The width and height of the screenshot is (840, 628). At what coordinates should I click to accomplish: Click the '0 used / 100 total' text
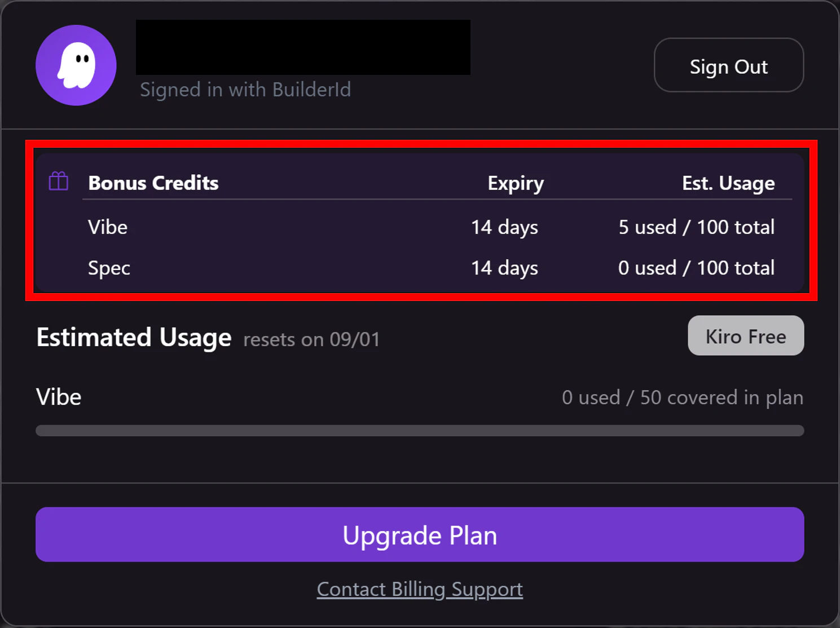(697, 268)
